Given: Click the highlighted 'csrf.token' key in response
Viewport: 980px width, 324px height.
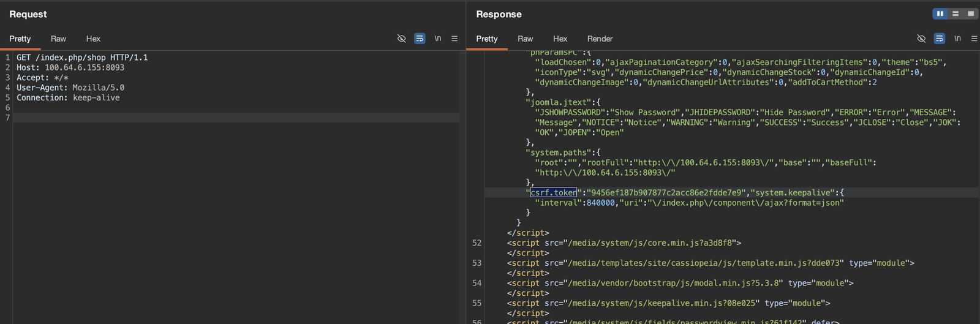Looking at the screenshot, I should [554, 192].
